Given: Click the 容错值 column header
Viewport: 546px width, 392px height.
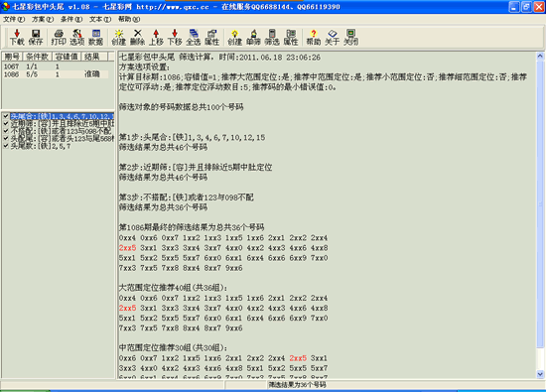Looking at the screenshot, I should pos(67,57).
